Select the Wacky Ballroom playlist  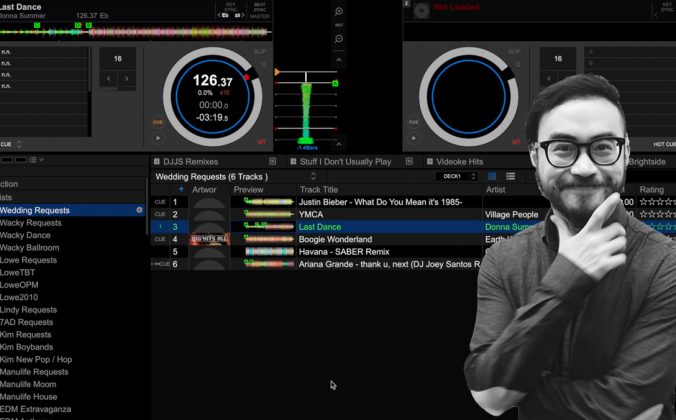[30, 248]
